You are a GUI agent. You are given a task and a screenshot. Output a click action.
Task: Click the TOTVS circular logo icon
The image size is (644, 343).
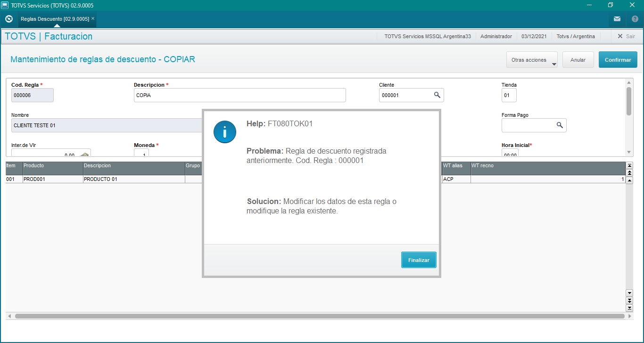[x=8, y=19]
